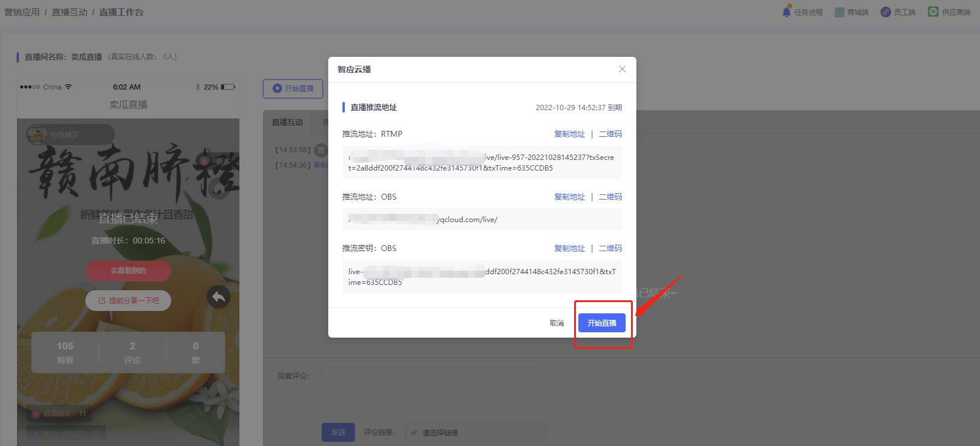The width and height of the screenshot is (980, 446).
Task: Click inside the 回复评论 text area
Action: [434, 390]
